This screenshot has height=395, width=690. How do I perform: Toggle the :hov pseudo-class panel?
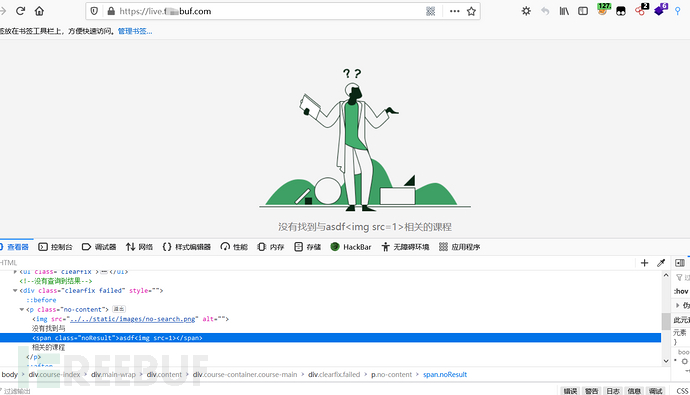coord(681,291)
